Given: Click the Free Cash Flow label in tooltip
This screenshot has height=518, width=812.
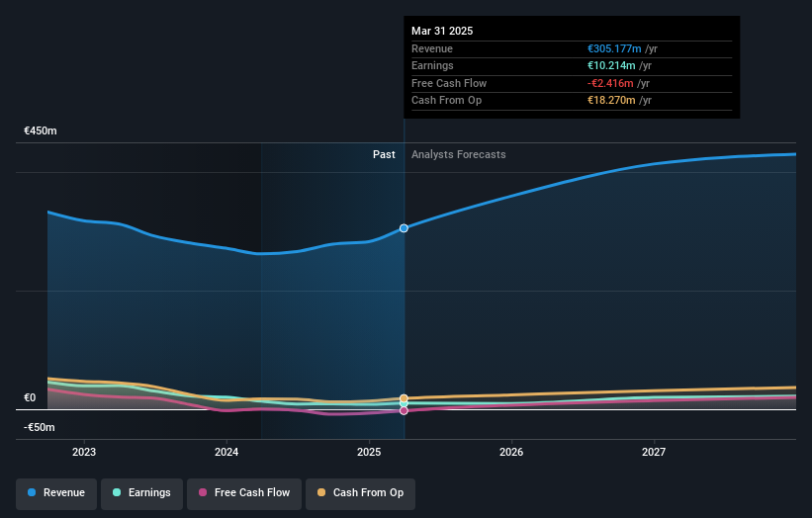Looking at the screenshot, I should [x=449, y=83].
